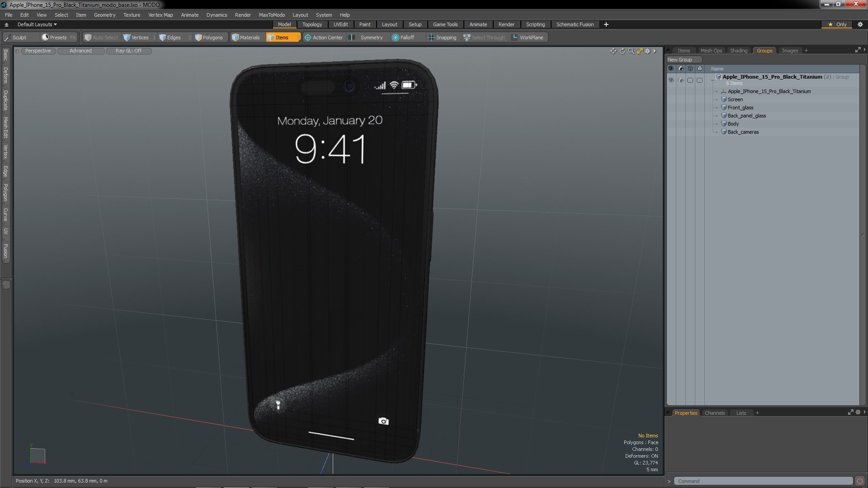Open layout settings gear in top bar
The image size is (868, 488).
click(860, 24)
